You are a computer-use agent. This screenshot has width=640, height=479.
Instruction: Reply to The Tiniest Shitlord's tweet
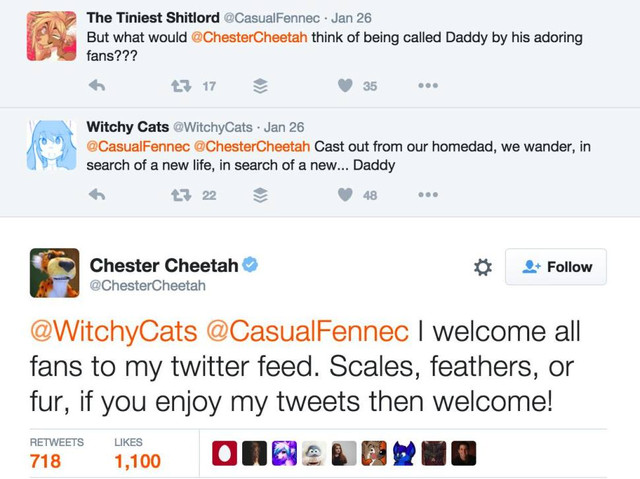pyautogui.click(x=97, y=86)
